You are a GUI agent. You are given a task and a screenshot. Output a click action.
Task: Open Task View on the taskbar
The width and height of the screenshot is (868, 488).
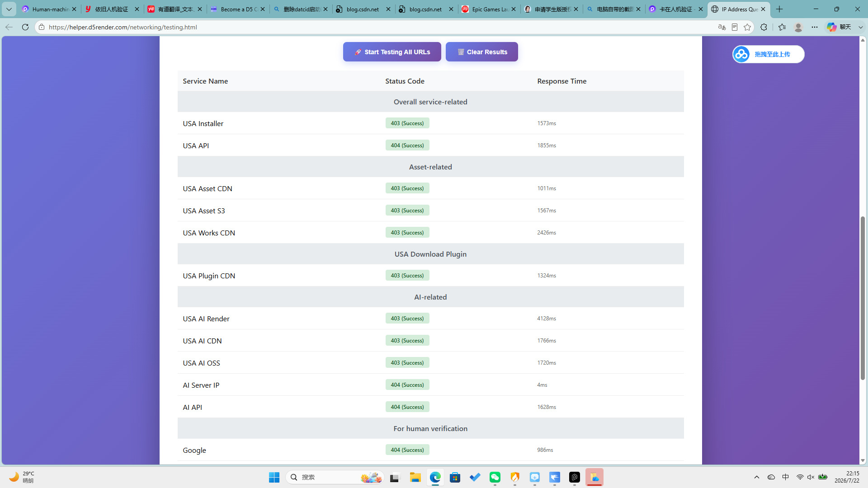coord(395,477)
